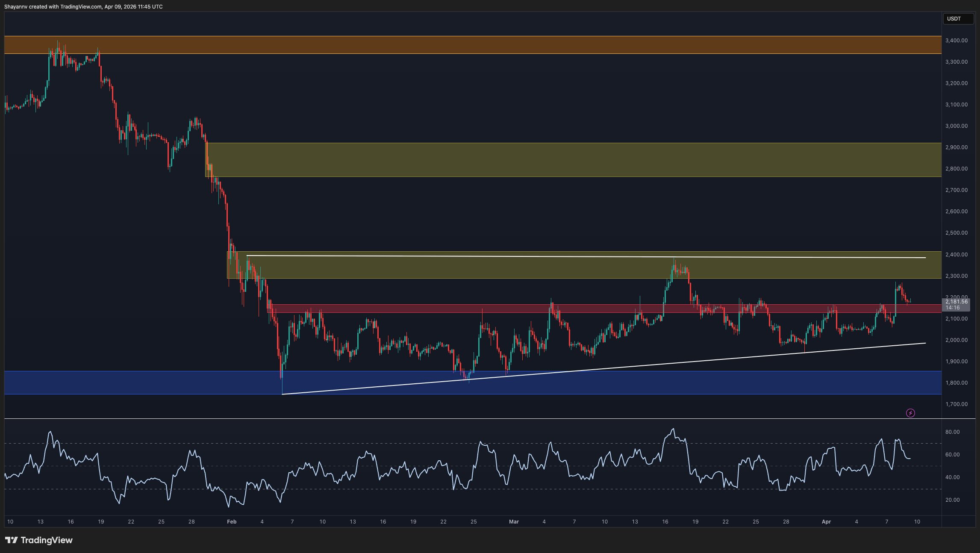The height and width of the screenshot is (553, 980).
Task: Click the 20.00 RSI scale label
Action: (x=952, y=500)
